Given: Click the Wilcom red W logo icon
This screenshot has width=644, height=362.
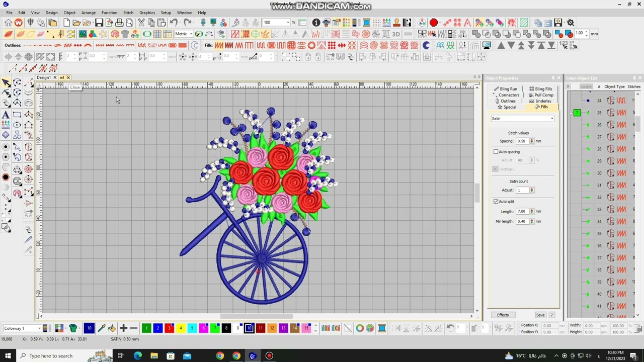Looking at the screenshot, I should pos(19,22).
